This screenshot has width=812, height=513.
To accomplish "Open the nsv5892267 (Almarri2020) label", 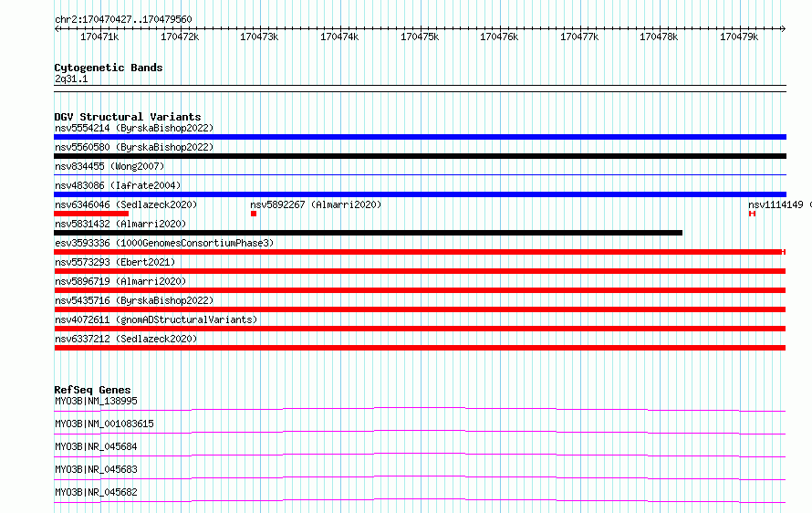I will (316, 204).
